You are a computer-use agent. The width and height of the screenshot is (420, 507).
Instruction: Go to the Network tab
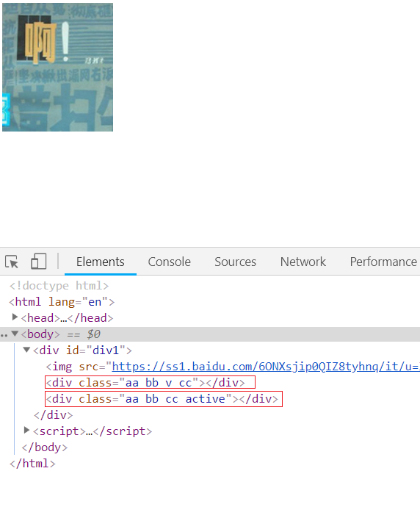[303, 262]
